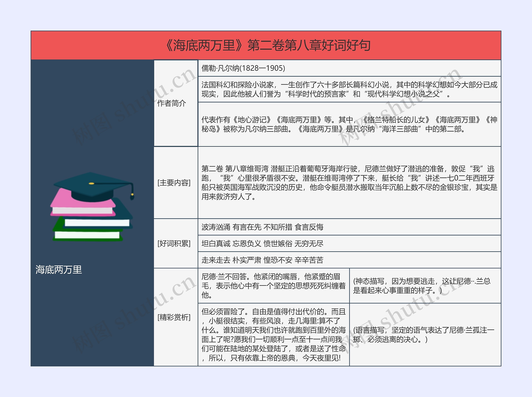Select the [好词积累] heading cell
The image size is (532, 397).
point(176,243)
